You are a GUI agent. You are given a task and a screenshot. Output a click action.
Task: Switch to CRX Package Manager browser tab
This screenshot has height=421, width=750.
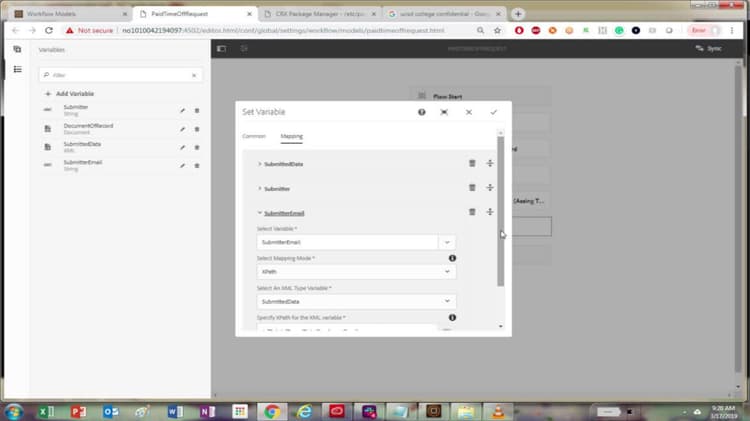click(x=320, y=14)
